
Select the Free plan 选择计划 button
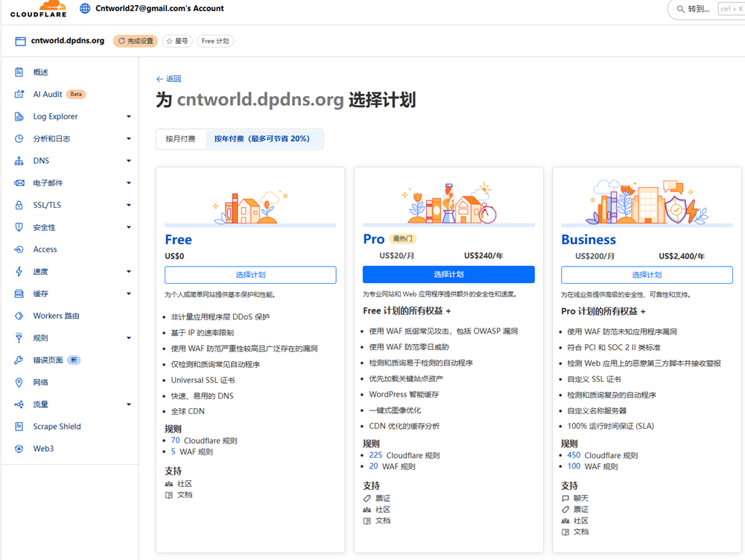(250, 275)
